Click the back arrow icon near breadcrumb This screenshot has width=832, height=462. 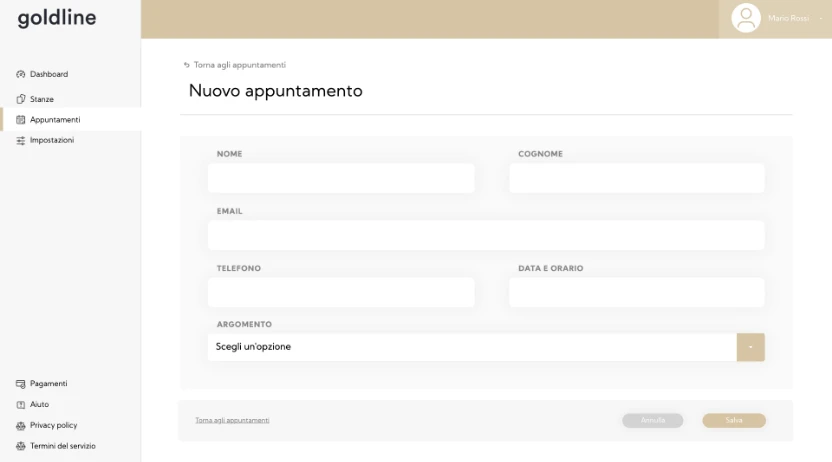[186, 65]
